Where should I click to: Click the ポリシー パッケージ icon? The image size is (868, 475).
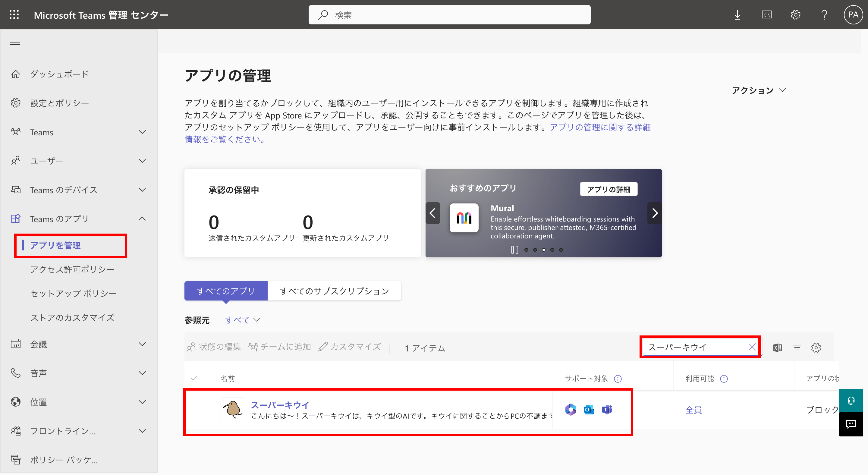tap(15, 460)
